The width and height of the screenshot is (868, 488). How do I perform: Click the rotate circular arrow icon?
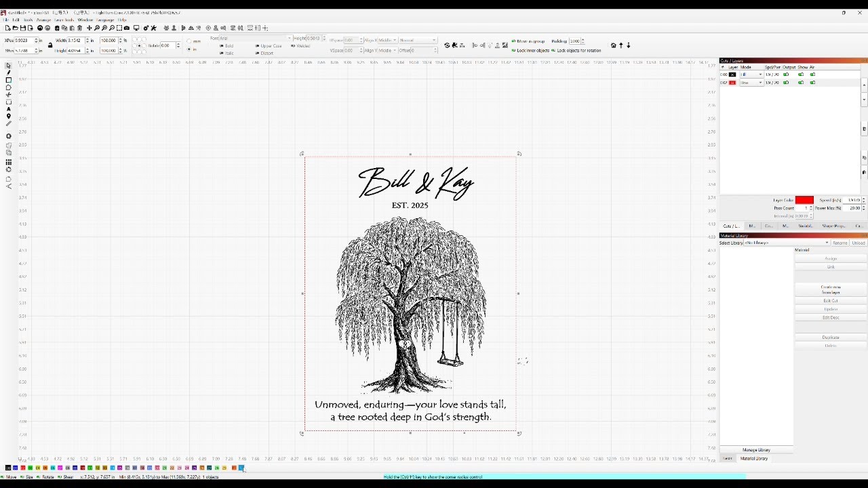447,45
